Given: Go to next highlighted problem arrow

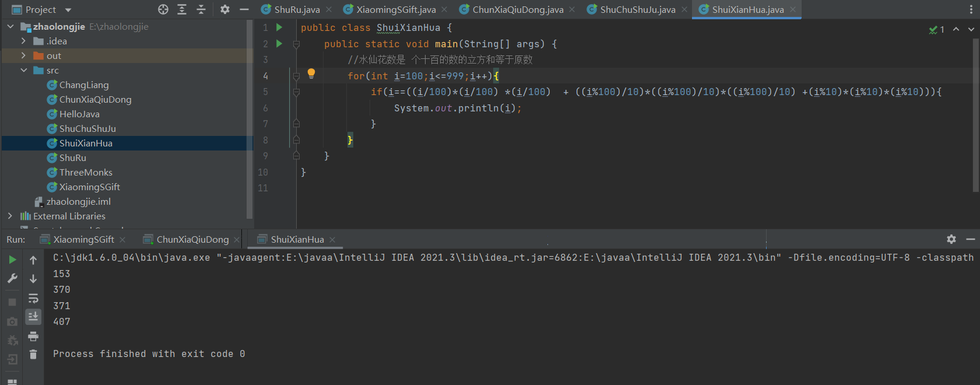Looking at the screenshot, I should 971,29.
